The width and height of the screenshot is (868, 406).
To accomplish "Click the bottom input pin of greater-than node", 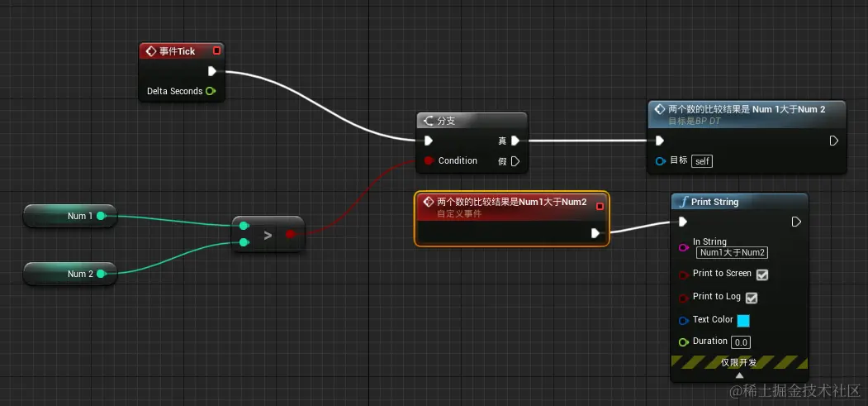I will (244, 242).
